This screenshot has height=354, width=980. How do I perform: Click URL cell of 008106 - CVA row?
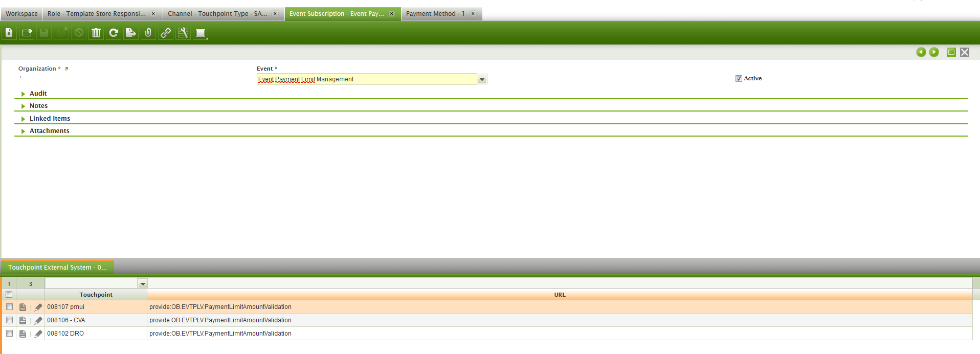click(560, 320)
